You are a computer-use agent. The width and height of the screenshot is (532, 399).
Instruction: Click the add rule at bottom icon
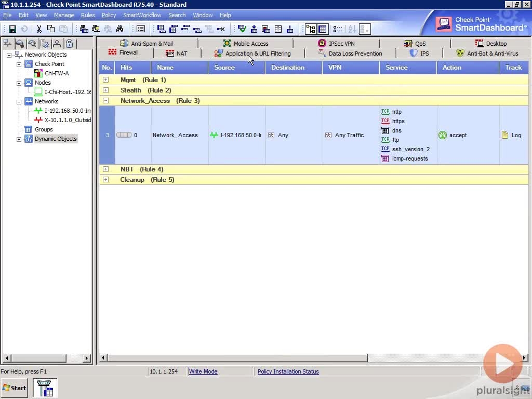tap(162, 29)
